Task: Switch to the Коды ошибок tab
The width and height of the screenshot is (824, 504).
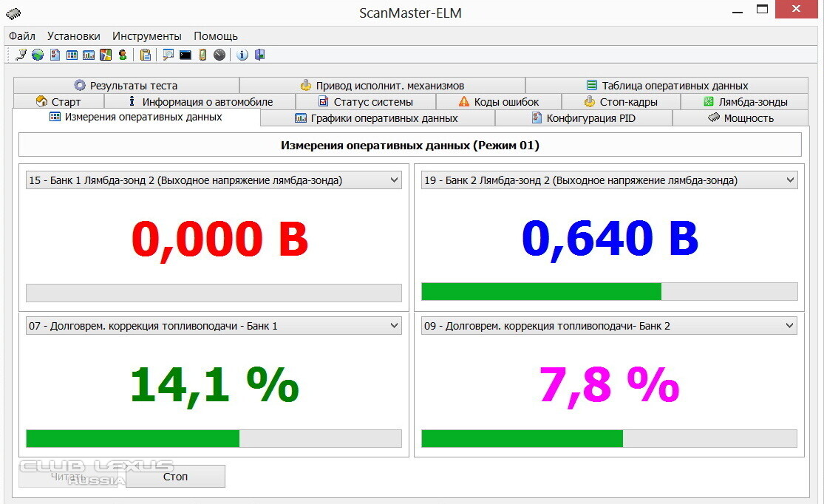Action: pos(499,102)
